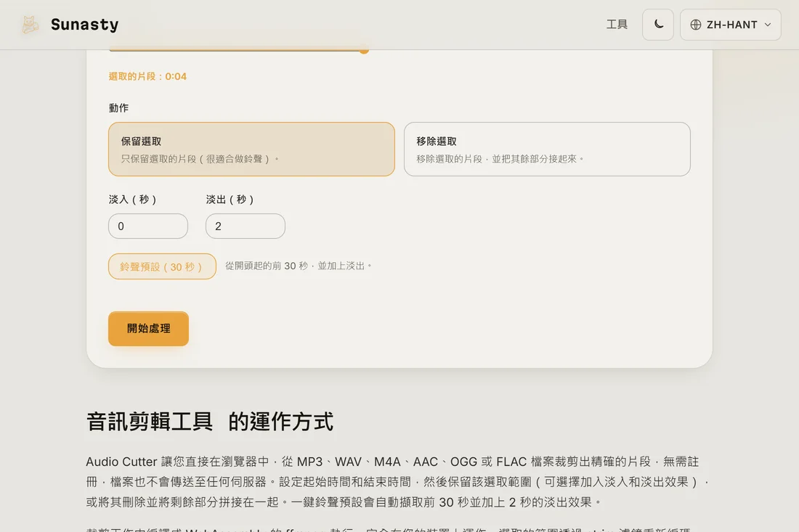Open the 工具 menu

pos(617,25)
